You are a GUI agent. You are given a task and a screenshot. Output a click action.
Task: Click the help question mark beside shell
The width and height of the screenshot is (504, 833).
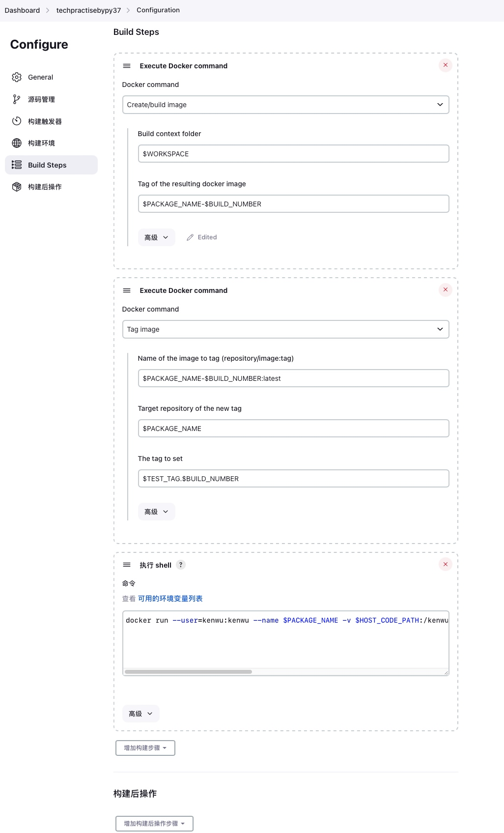tap(181, 565)
